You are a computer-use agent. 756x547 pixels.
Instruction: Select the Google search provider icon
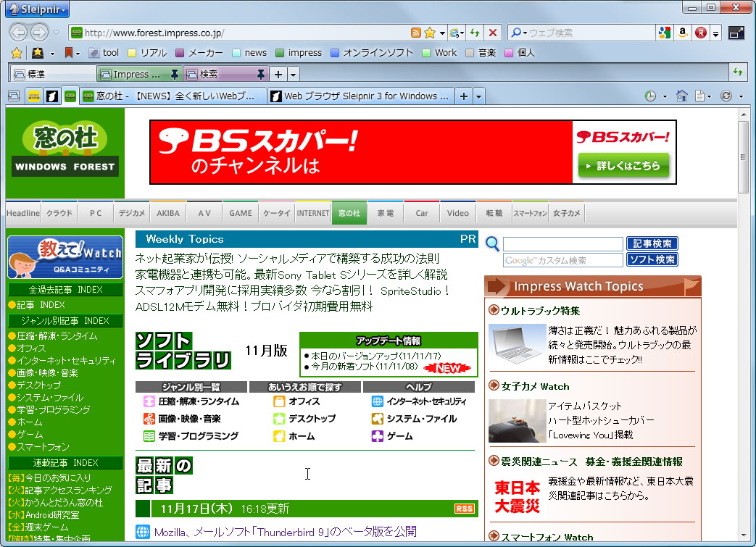tap(665, 33)
